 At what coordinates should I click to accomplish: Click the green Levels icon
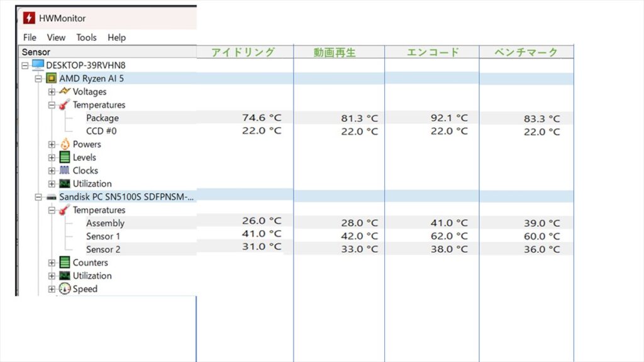click(x=65, y=157)
